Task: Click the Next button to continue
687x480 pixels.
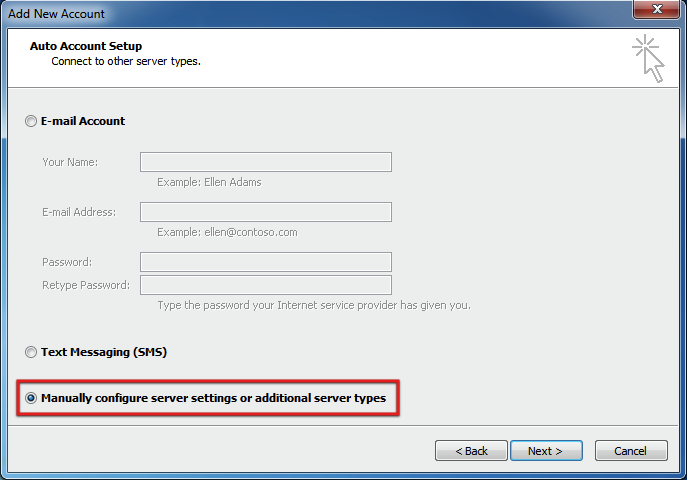Action: click(546, 451)
